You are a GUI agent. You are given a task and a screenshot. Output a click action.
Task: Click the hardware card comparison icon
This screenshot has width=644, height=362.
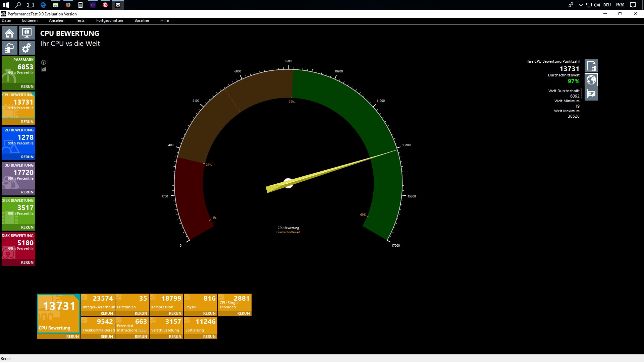point(591,94)
